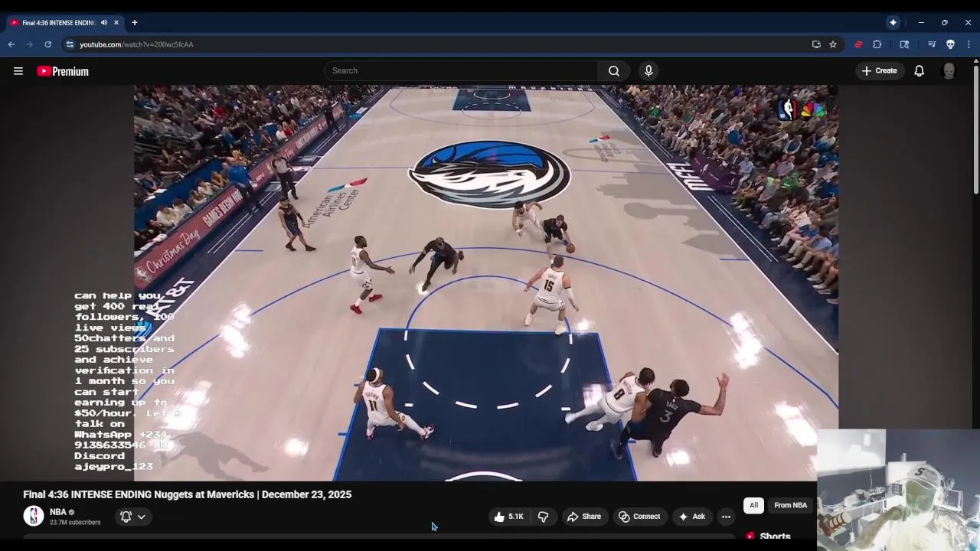This screenshot has width=980, height=551.
Task: Focus the YouTube search field
Action: (x=461, y=71)
